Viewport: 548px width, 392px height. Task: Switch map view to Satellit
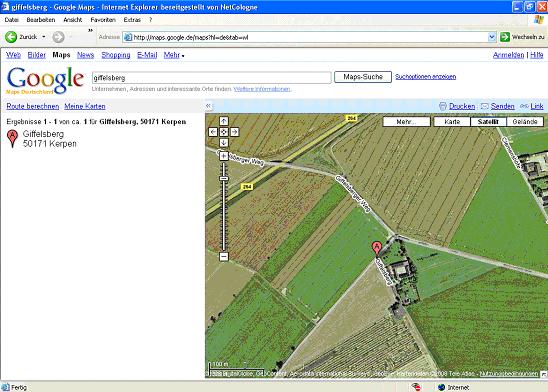point(488,122)
